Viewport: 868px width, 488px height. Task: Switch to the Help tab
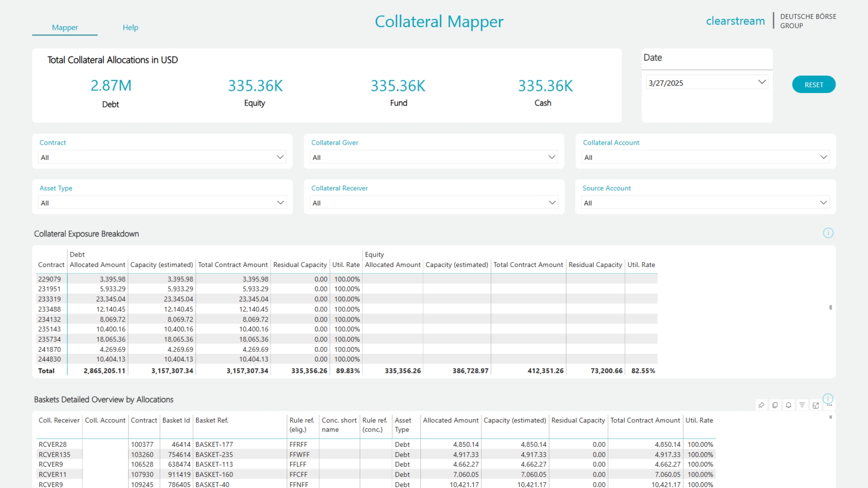click(130, 28)
